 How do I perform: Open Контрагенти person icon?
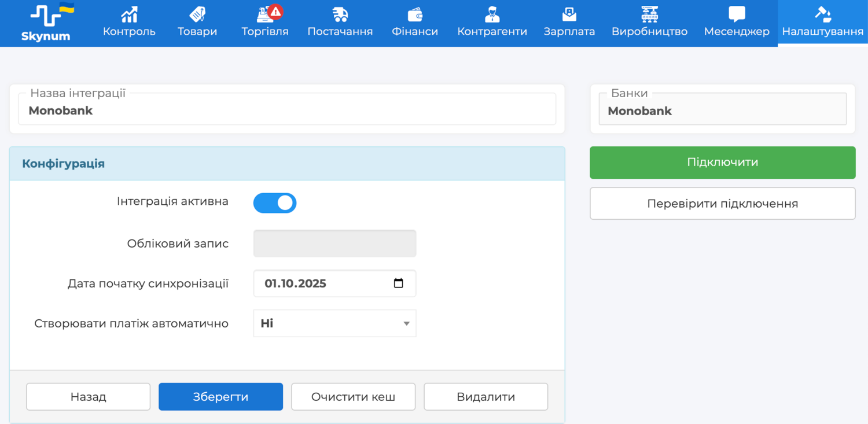pyautogui.click(x=492, y=14)
